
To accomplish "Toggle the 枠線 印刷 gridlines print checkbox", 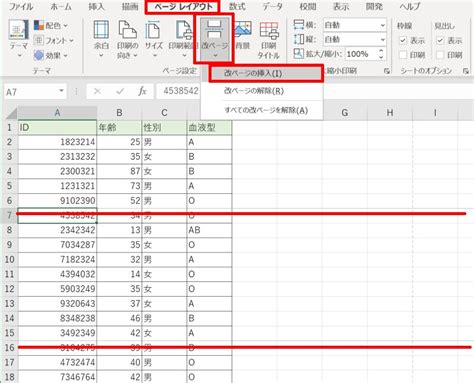I will [x=403, y=55].
